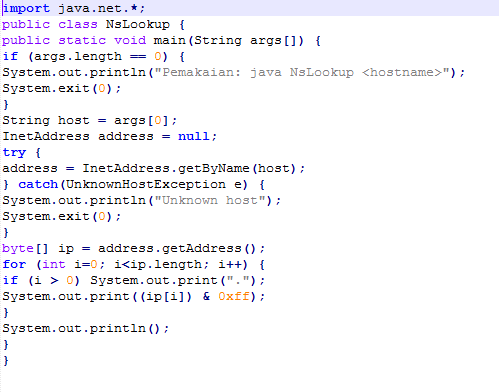Click 'InetAddress address = null;' line
This screenshot has width=499, height=392.
pyautogui.click(x=109, y=136)
